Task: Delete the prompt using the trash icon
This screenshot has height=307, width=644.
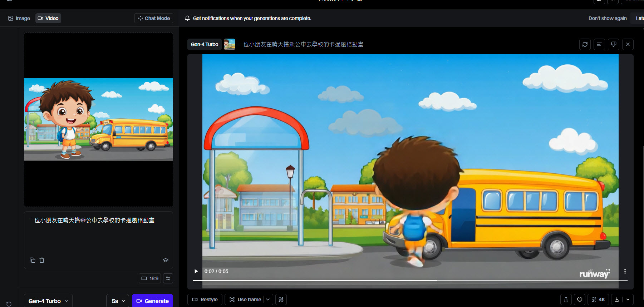Action: click(x=42, y=260)
